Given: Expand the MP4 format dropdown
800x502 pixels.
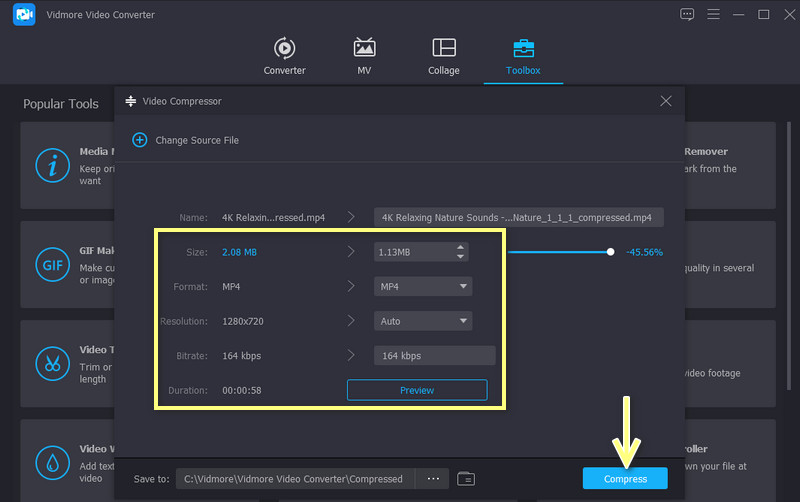Looking at the screenshot, I should coord(463,287).
